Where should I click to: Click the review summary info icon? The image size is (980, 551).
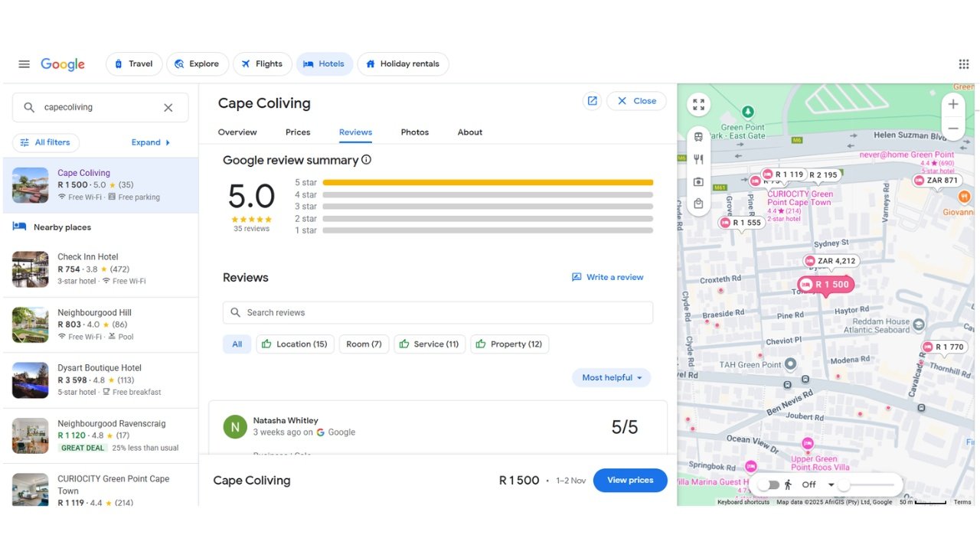click(x=366, y=160)
